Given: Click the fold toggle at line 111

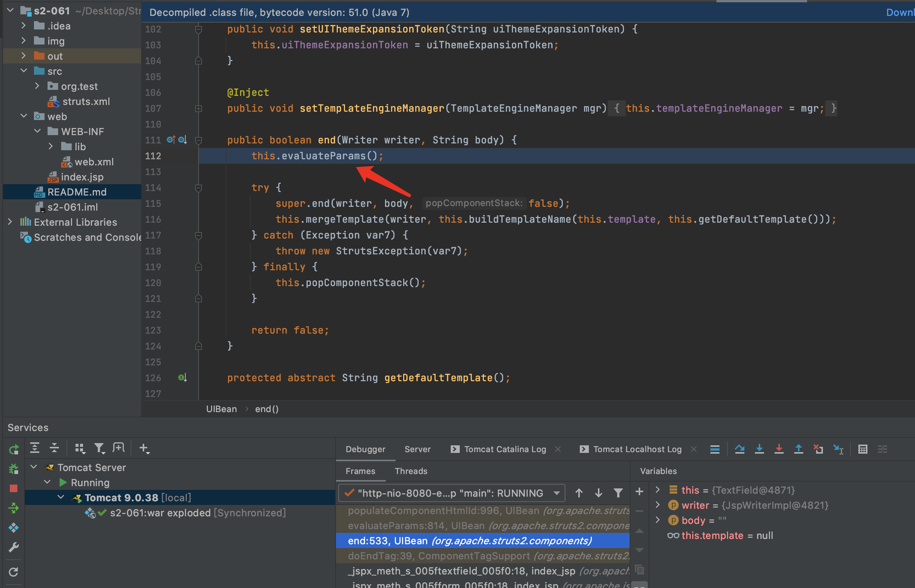Looking at the screenshot, I should (199, 140).
